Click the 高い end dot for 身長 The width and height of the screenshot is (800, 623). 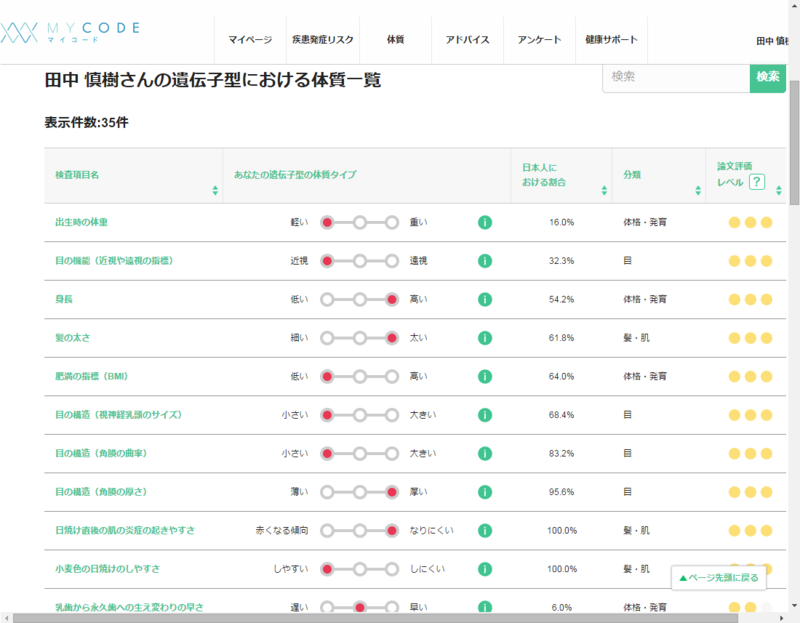click(x=392, y=300)
